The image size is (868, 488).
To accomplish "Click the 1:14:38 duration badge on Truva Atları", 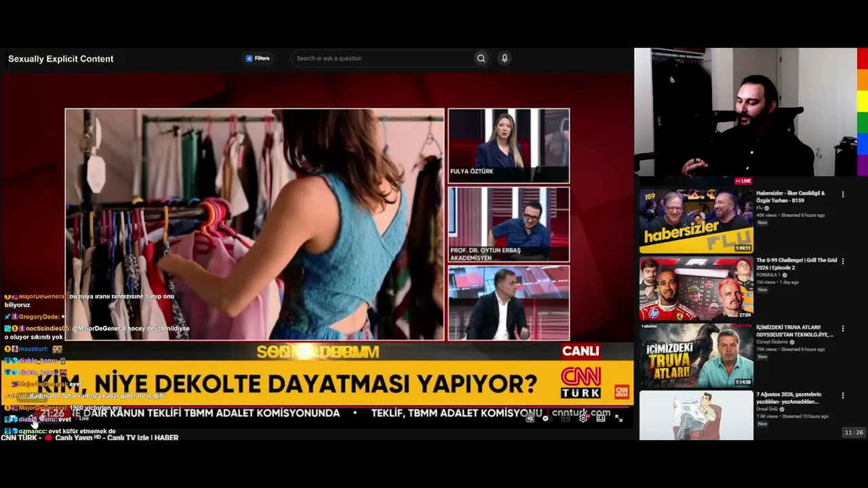I will coord(743,382).
